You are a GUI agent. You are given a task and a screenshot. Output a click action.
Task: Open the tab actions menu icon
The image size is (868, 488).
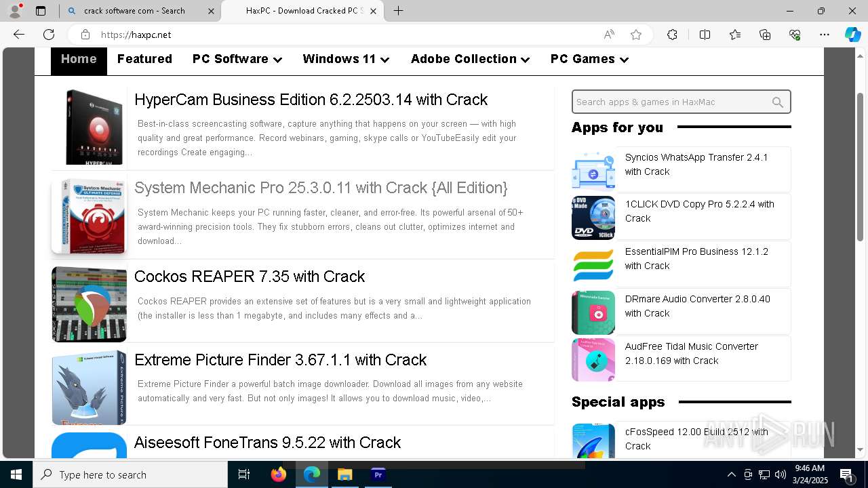coord(41,11)
